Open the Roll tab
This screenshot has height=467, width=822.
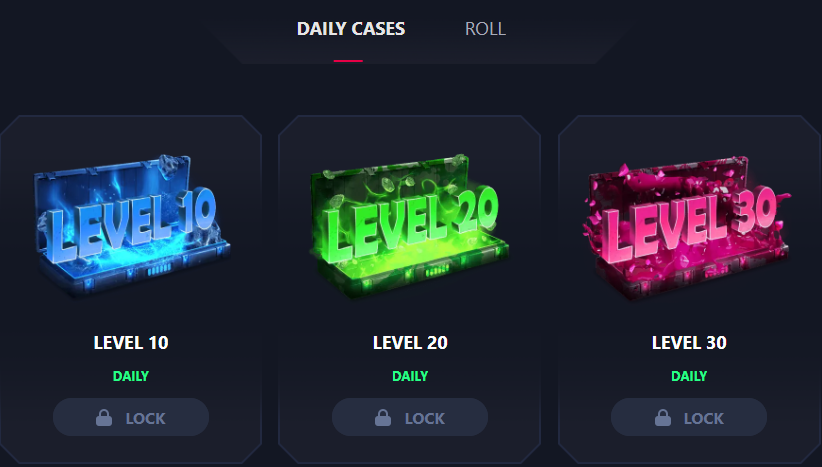[485, 29]
